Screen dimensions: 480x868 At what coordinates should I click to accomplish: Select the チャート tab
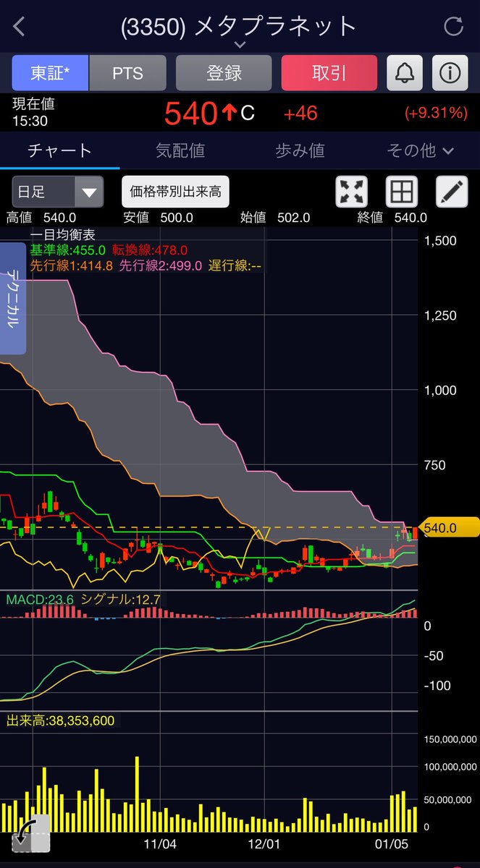pos(59,150)
